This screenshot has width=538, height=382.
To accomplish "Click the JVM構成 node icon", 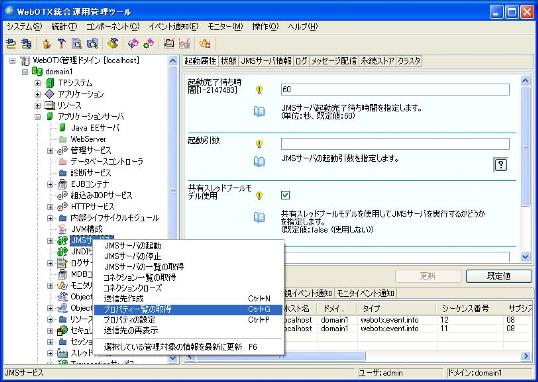I will (62, 229).
